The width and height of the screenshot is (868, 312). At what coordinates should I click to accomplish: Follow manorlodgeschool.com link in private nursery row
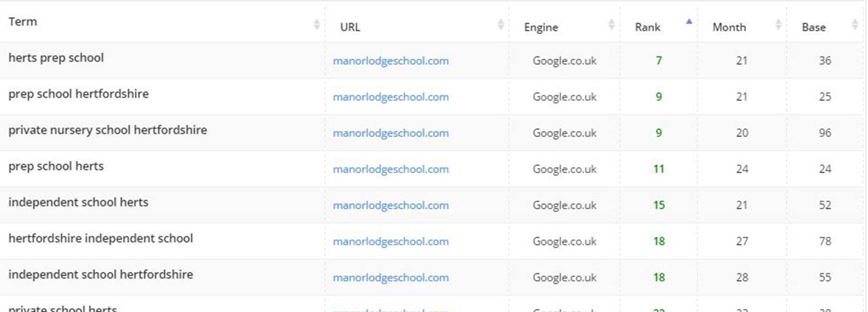(391, 133)
